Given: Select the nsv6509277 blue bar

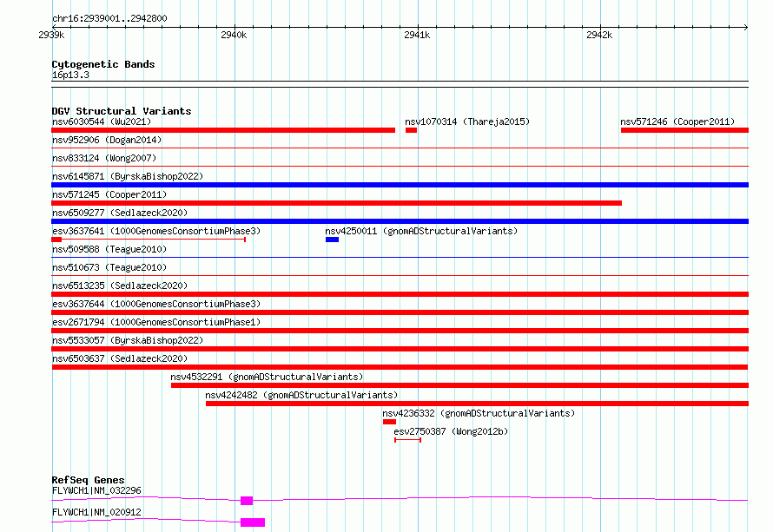Looking at the screenshot, I should 400,221.
